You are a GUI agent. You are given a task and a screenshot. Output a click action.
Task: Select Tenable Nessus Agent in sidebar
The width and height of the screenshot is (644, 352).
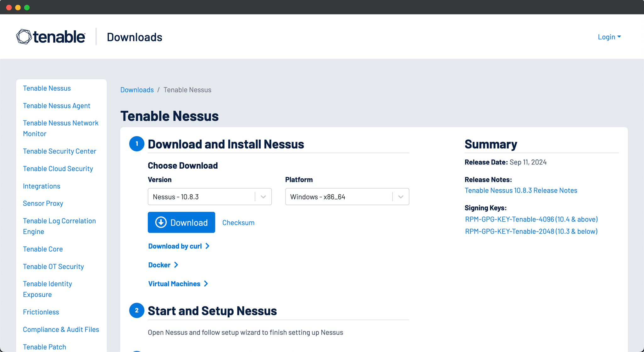57,106
